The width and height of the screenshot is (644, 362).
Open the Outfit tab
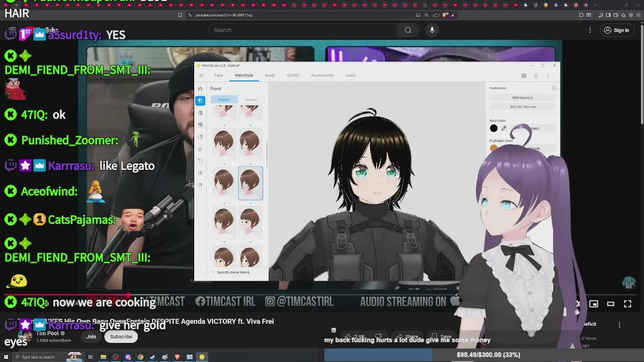(293, 75)
